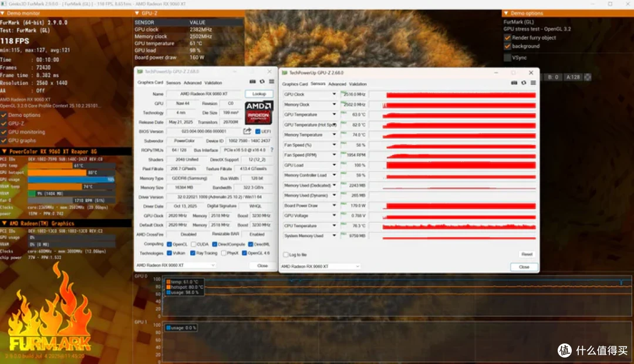Toggle the Vulkan checkbox

(170, 253)
